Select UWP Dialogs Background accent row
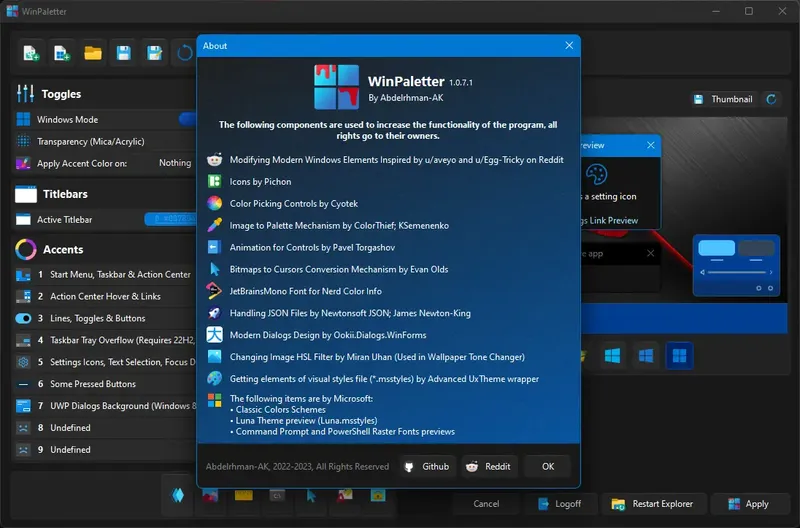This screenshot has height=528, width=800. click(104, 406)
